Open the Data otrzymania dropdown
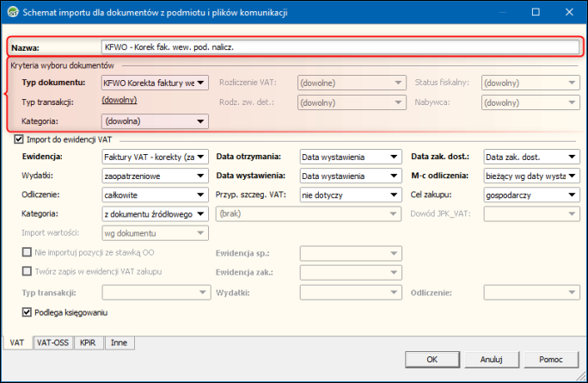588x383 pixels. click(x=351, y=157)
